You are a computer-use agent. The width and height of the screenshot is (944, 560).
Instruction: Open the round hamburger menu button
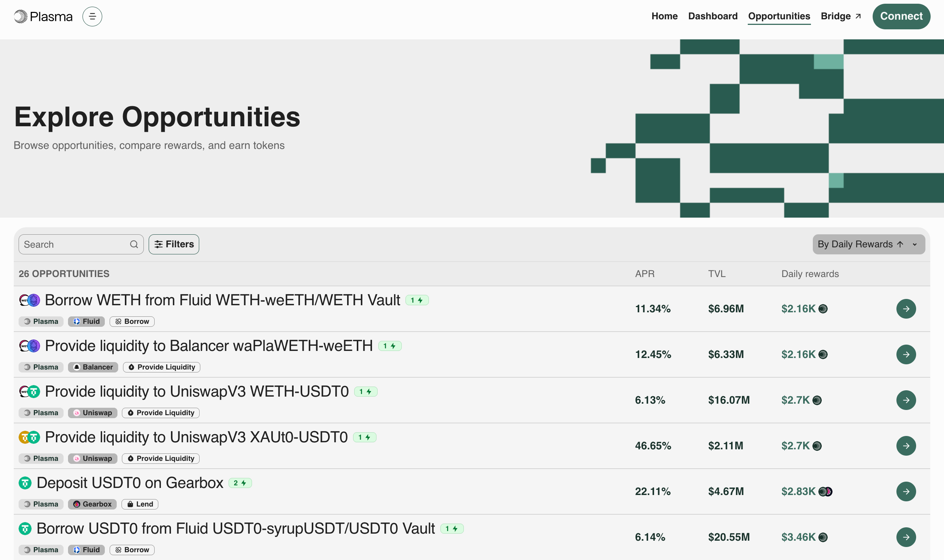coord(92,16)
